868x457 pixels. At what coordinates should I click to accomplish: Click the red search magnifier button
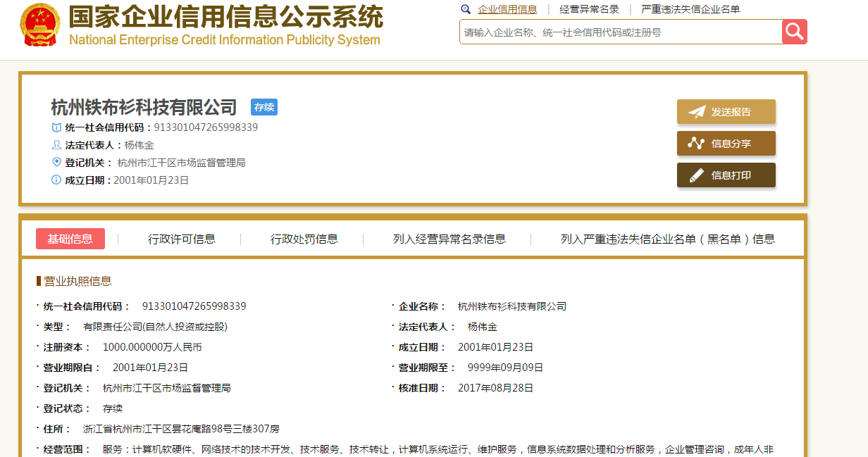[795, 32]
